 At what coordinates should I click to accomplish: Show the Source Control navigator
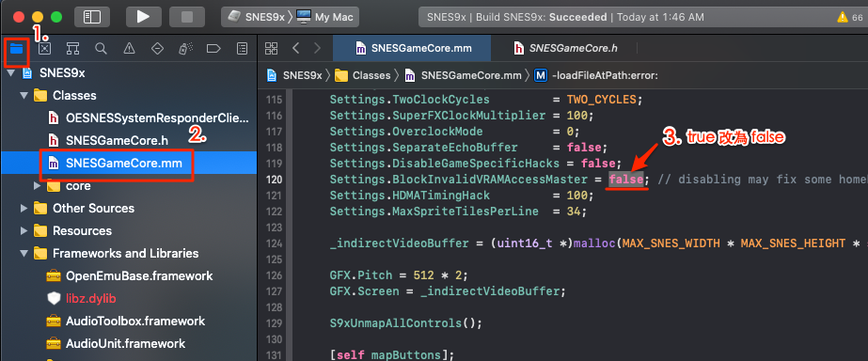click(45, 49)
